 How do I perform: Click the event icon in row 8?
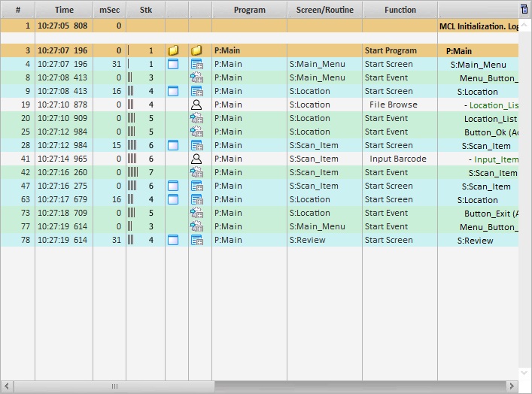[x=196, y=78]
